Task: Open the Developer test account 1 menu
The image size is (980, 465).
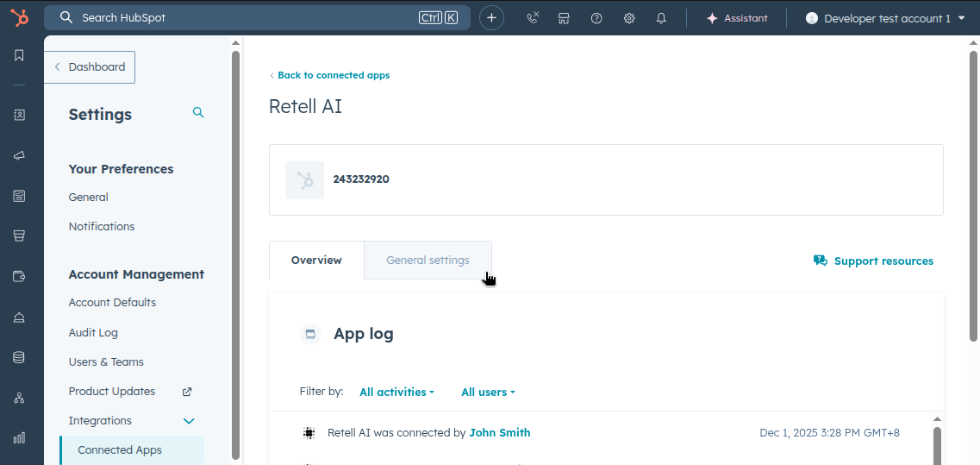Action: pyautogui.click(x=885, y=18)
